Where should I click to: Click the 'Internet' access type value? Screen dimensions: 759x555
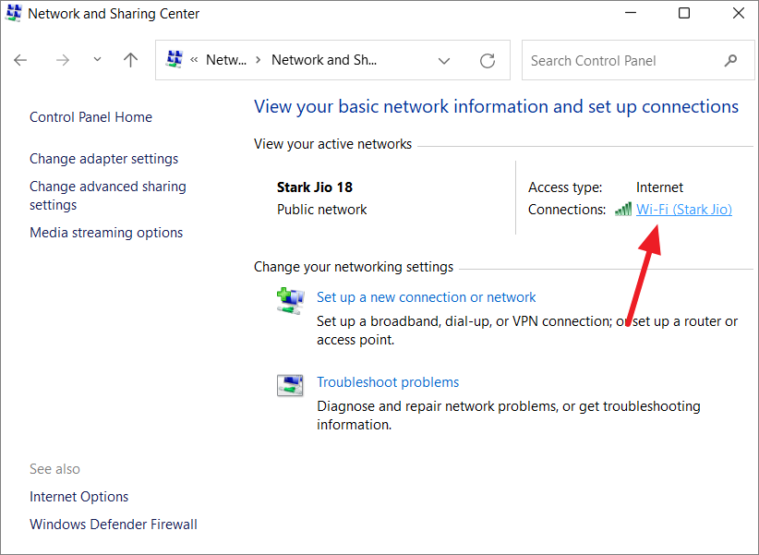tap(659, 187)
